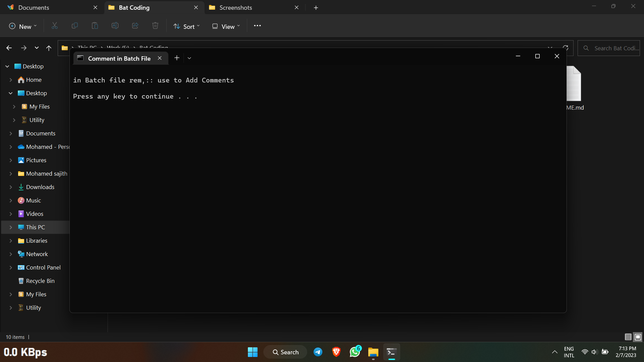644x362 pixels.
Task: Select the Cut icon in the toolbar
Action: pos(55,26)
